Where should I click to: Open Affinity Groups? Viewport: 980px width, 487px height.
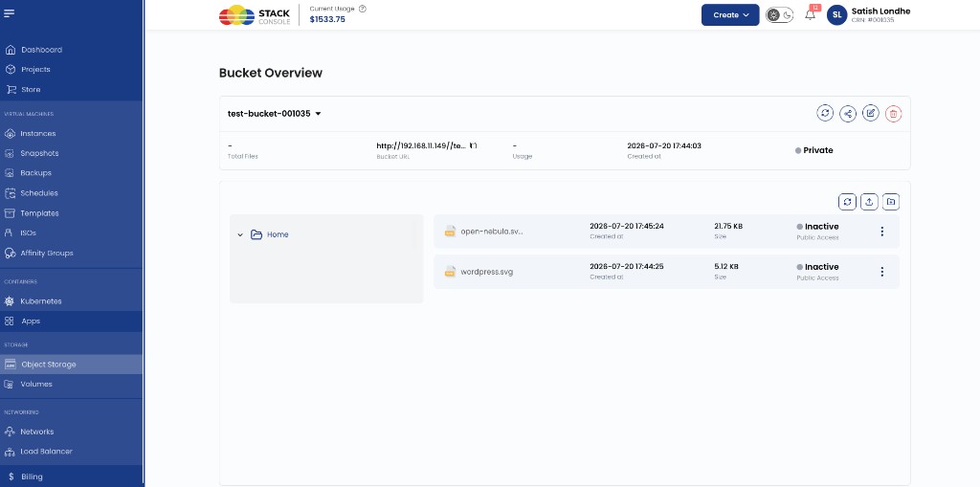pyautogui.click(x=46, y=254)
